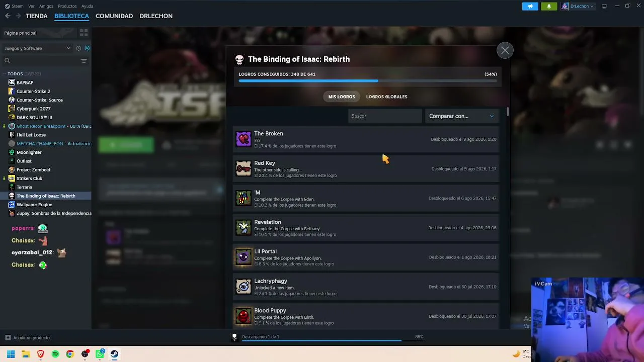
Task: Expand the Comparar con dropdown
Action: coord(462,116)
